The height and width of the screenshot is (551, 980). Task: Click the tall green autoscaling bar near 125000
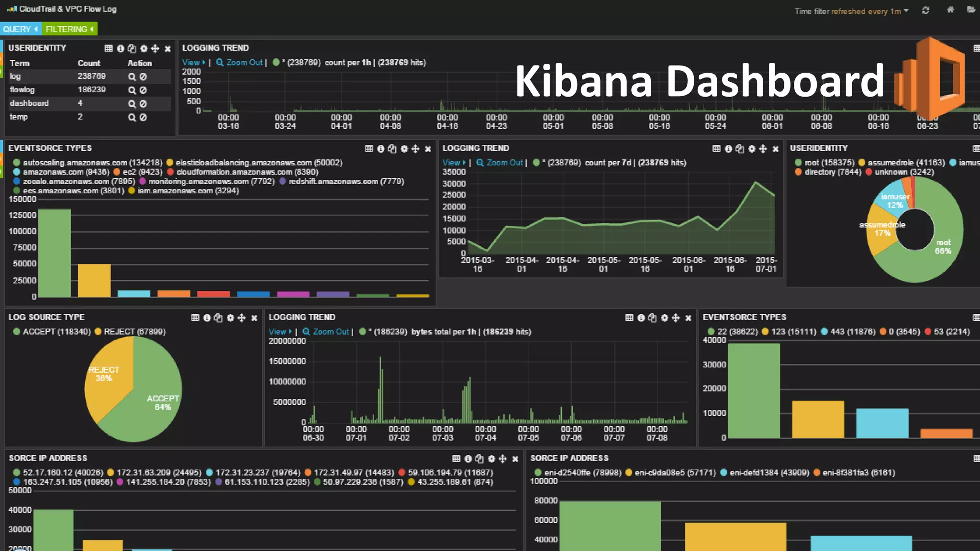pyautogui.click(x=55, y=253)
